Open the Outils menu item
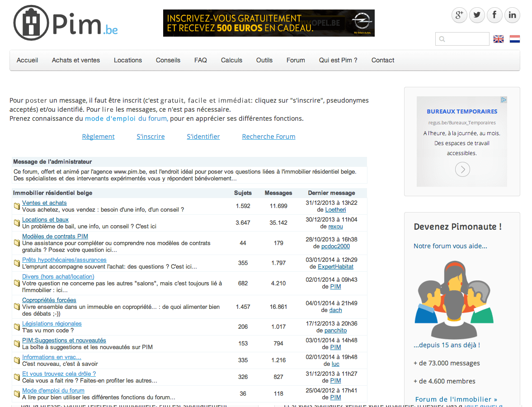 coord(264,60)
